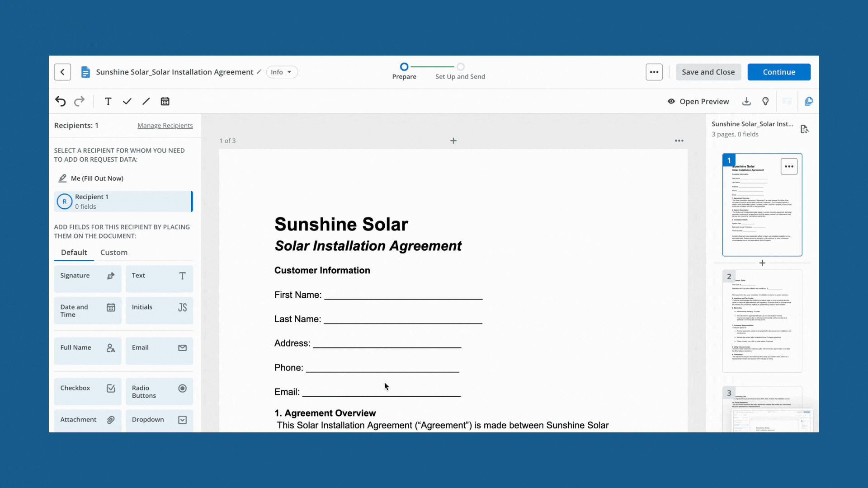Image resolution: width=868 pixels, height=488 pixels.
Task: Choose the Dropdown field
Action: pyautogui.click(x=159, y=421)
